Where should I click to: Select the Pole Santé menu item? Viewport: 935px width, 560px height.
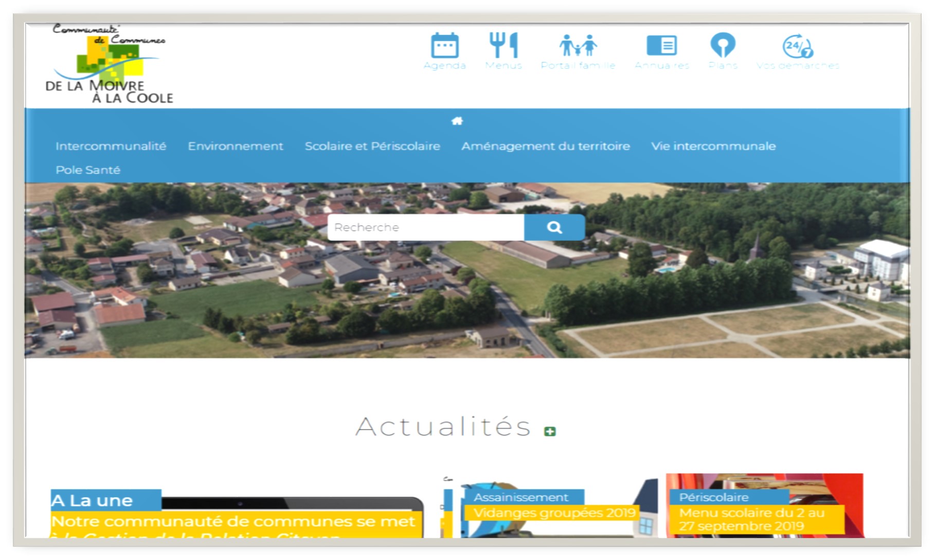88,169
